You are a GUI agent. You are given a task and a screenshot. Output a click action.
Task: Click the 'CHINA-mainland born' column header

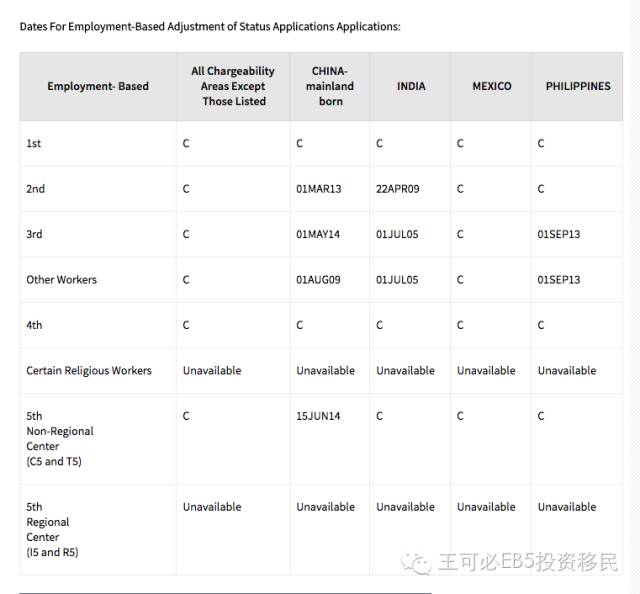point(330,86)
